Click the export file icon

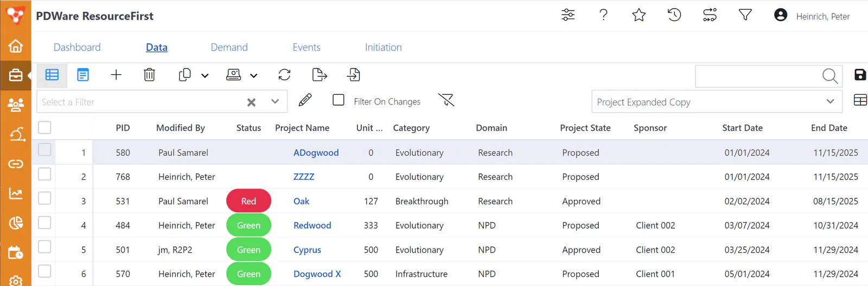pyautogui.click(x=320, y=75)
